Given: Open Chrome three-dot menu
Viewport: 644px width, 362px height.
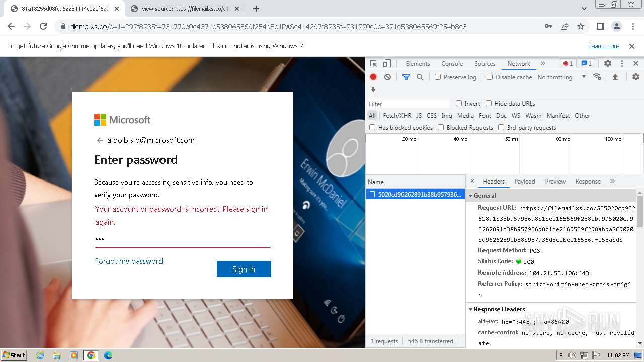Looking at the screenshot, I should click(x=632, y=26).
